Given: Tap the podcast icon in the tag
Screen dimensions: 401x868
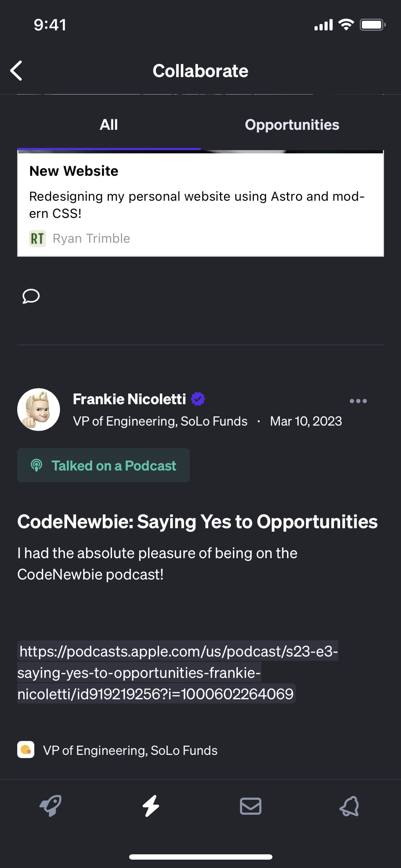Looking at the screenshot, I should coord(36,465).
